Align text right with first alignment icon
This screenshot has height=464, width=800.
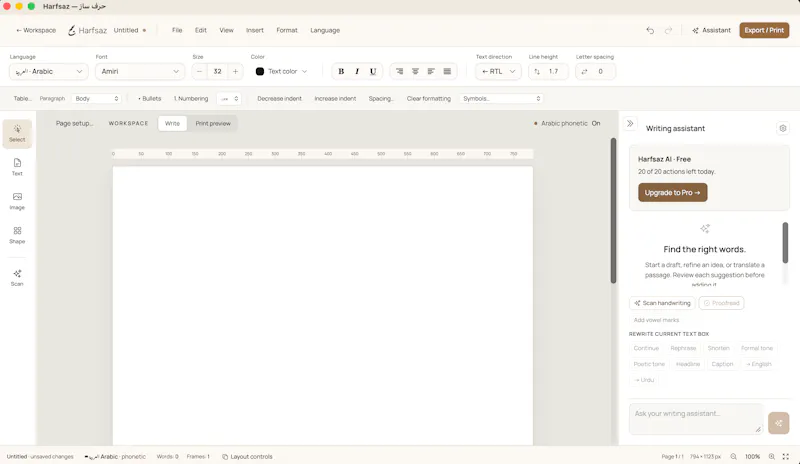pos(399,71)
